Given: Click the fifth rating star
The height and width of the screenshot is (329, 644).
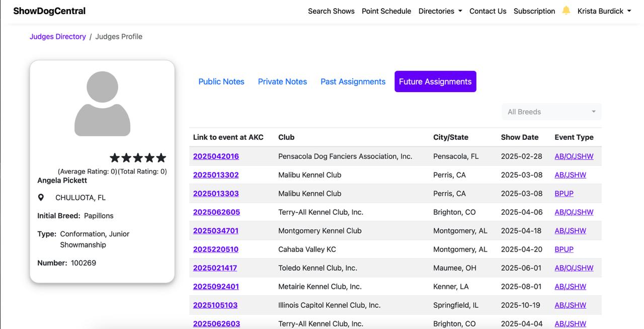Looking at the screenshot, I should click(161, 158).
